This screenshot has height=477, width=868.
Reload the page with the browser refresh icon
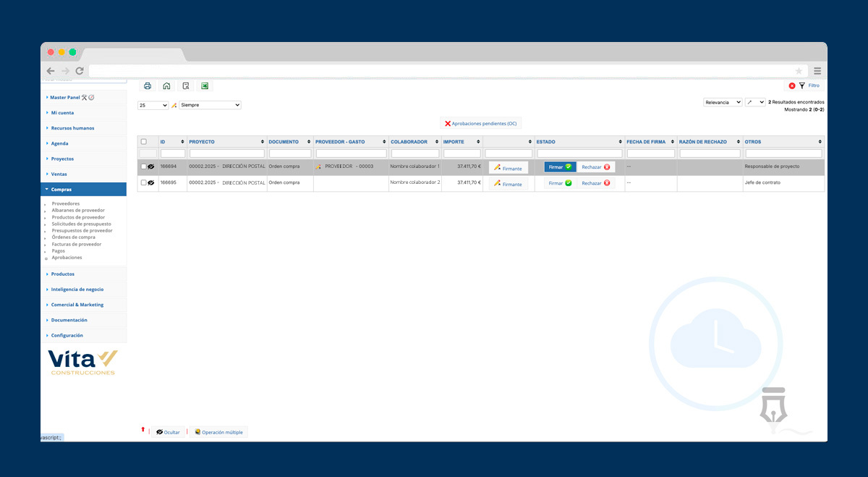pos(80,71)
